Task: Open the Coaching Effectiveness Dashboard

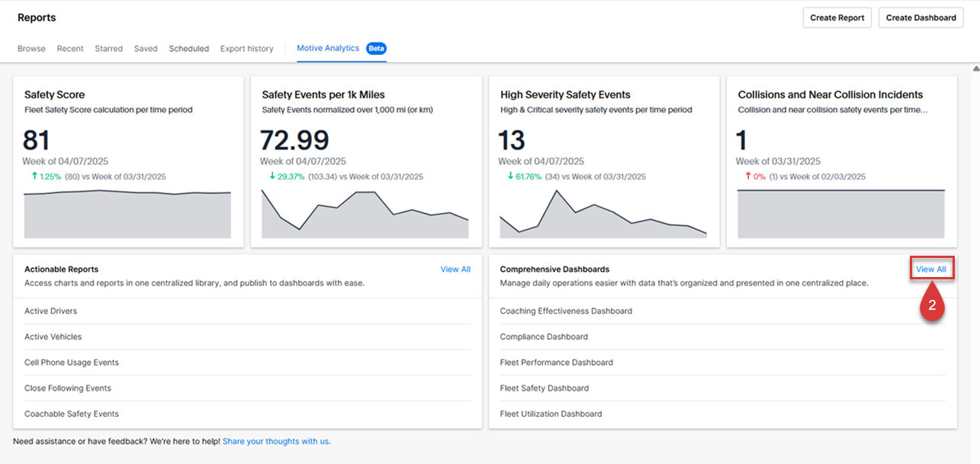Action: click(x=566, y=311)
